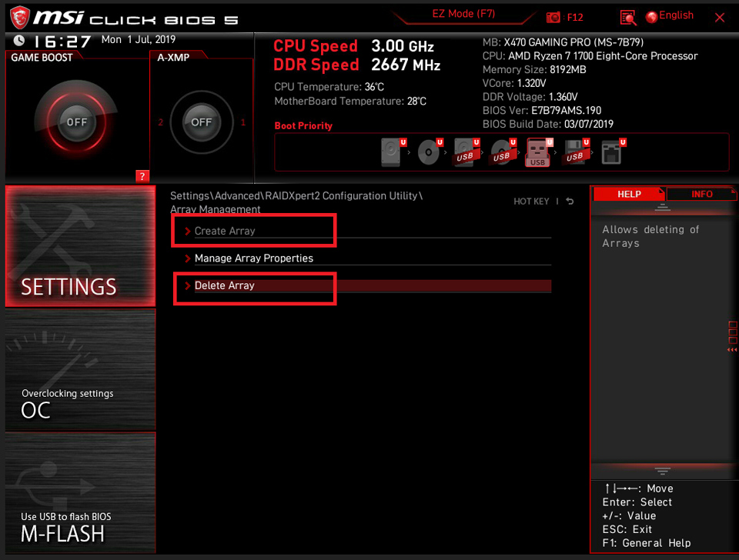Click the '+/-: Value' hint
Viewport: 739px width, 560px height.
629,515
